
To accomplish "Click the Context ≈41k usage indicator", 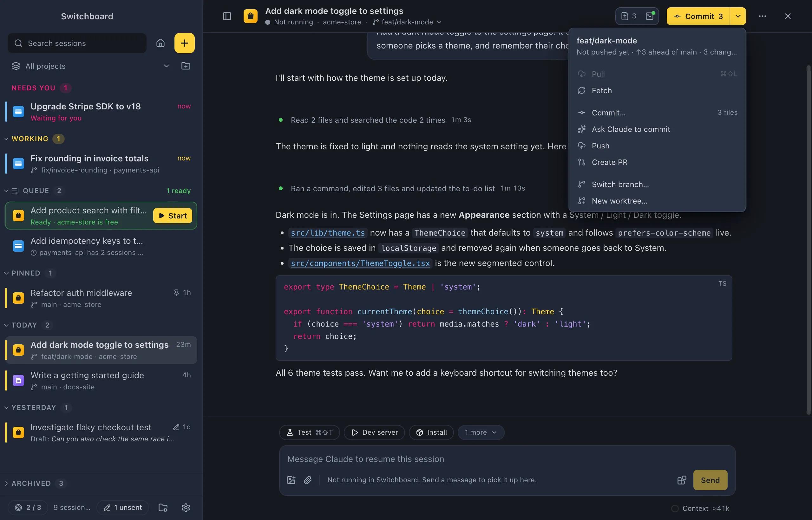I will (701, 508).
